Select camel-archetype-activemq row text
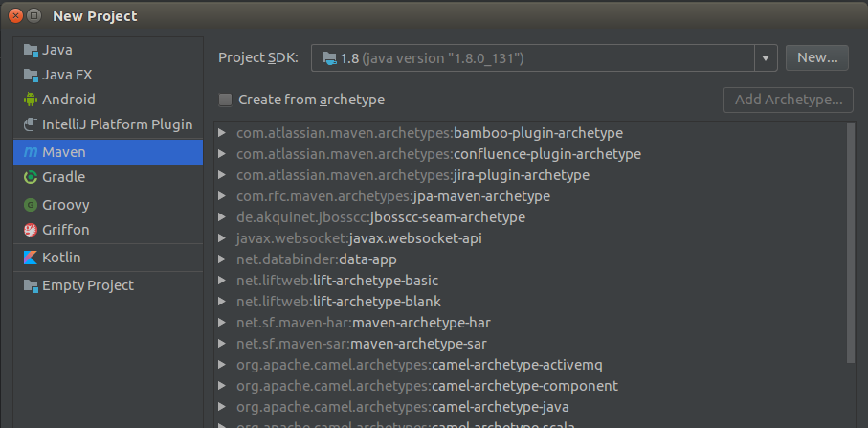The height and width of the screenshot is (428, 868). point(419,366)
